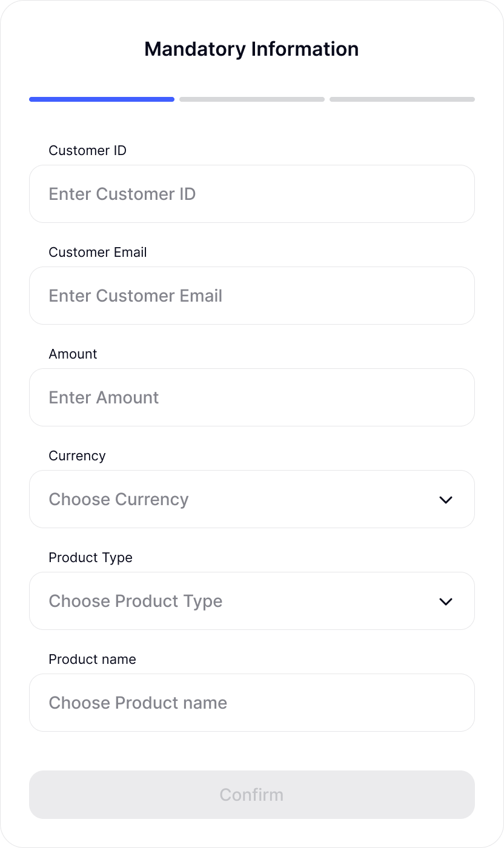Click the Mandatory Information heading
The height and width of the screenshot is (848, 504).
pos(251,49)
